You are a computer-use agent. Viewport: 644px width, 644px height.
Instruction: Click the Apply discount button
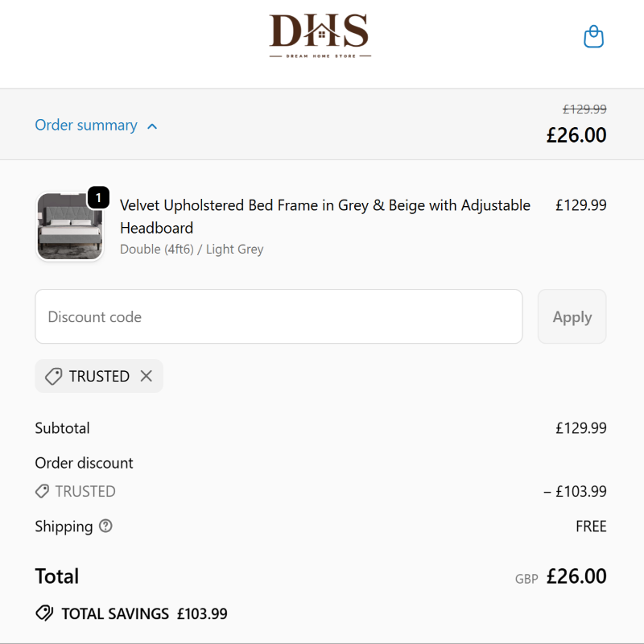[x=572, y=317]
